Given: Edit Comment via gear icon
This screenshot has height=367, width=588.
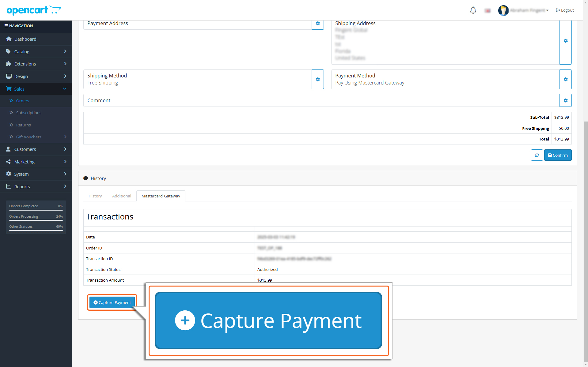Looking at the screenshot, I should coord(566,100).
